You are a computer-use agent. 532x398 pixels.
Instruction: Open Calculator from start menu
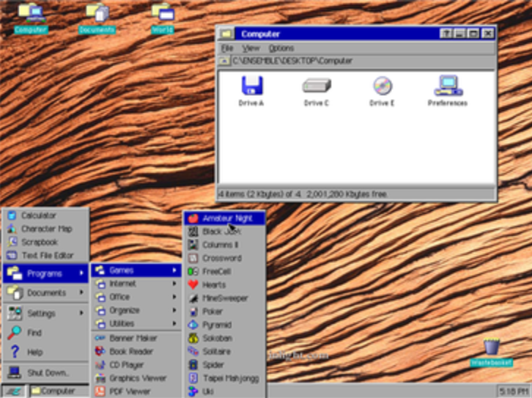[x=46, y=215]
